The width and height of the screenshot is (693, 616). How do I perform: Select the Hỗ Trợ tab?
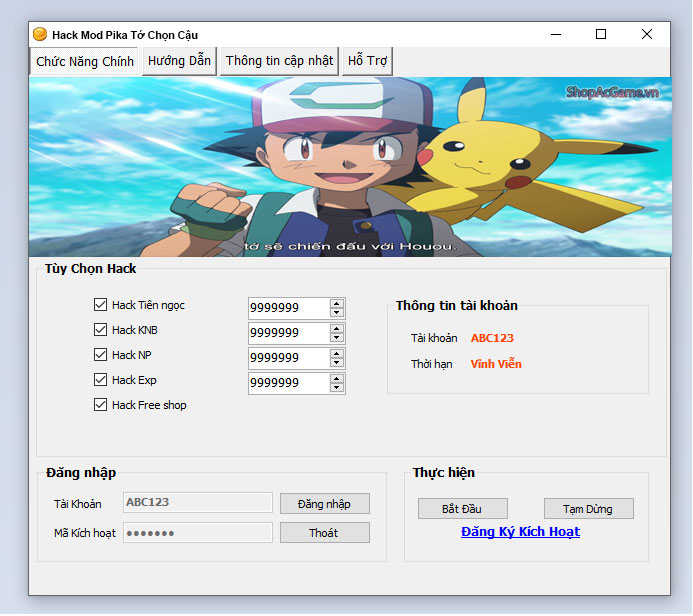[x=367, y=61]
